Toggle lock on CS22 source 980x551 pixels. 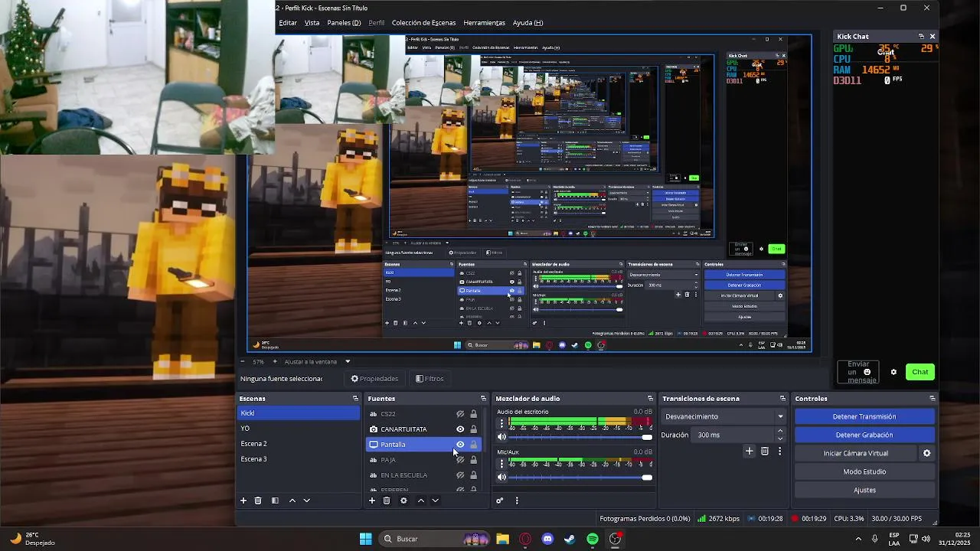(473, 414)
